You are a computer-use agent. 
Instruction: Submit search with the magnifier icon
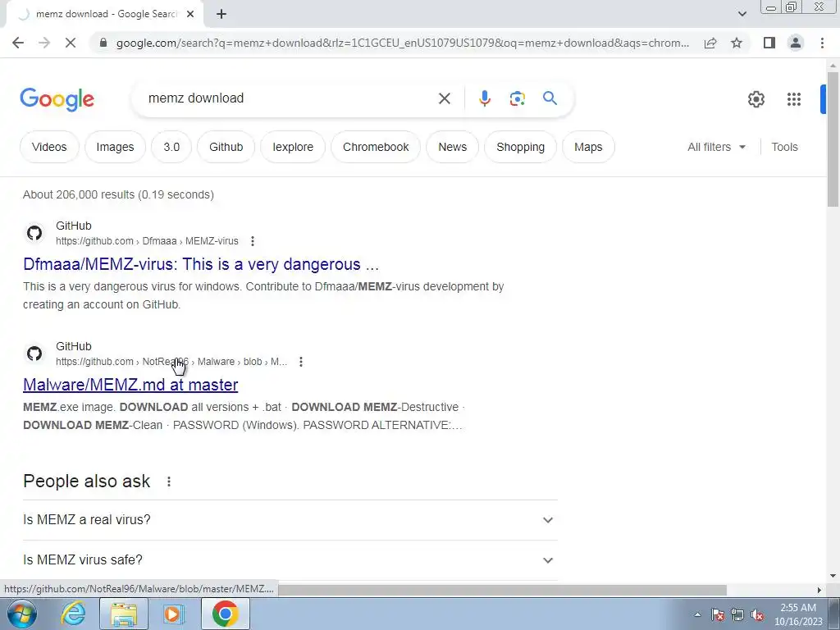pos(550,98)
